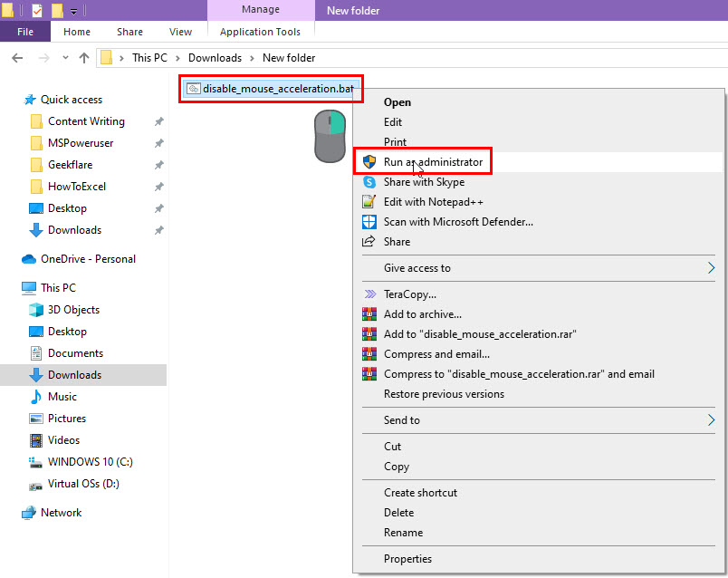Click Downloads in the address bar breadcrumb
The height and width of the screenshot is (578, 728).
pyautogui.click(x=215, y=58)
